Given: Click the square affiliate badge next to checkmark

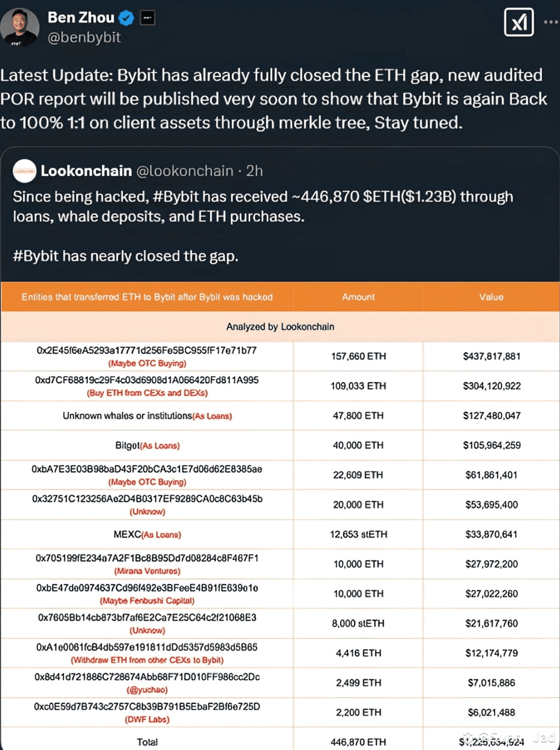Looking at the screenshot, I should (146, 17).
